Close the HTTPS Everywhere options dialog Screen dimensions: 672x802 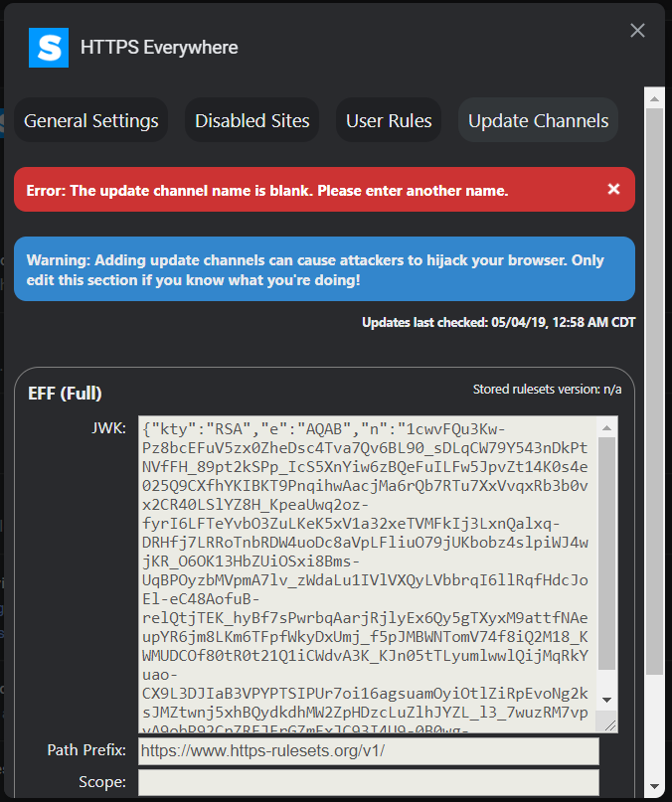637,30
